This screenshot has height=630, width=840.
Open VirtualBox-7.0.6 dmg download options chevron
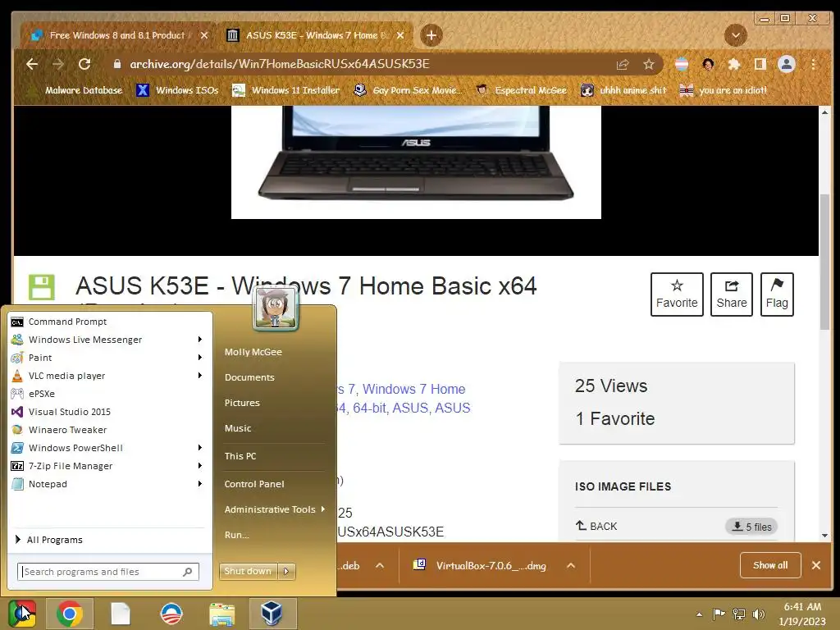pos(571,566)
